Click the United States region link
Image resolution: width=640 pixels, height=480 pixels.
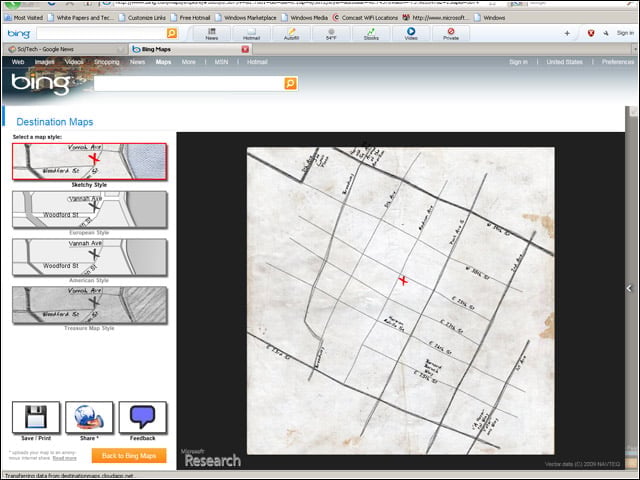pos(564,62)
